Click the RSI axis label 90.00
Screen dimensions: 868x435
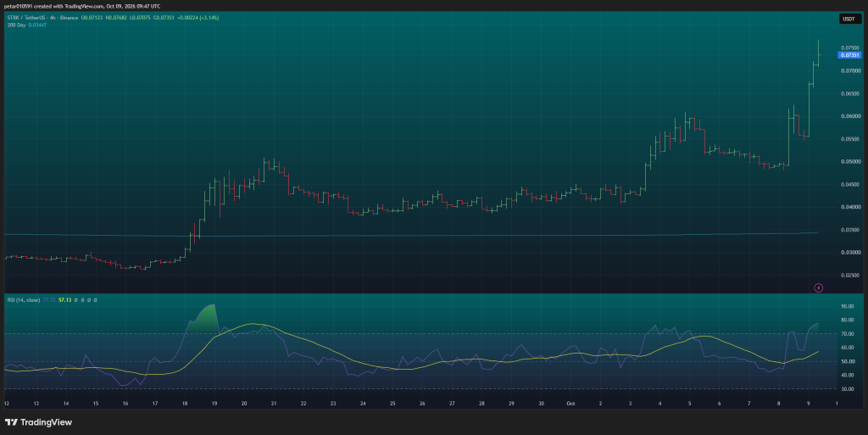[x=848, y=306]
